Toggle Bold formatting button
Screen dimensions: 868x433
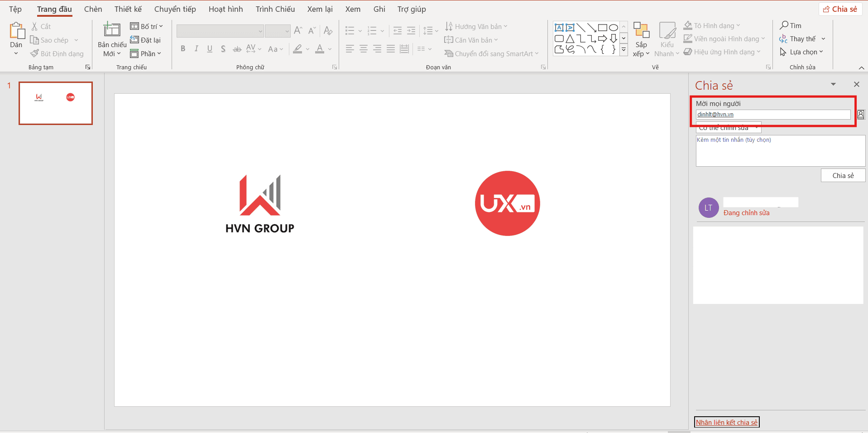coord(183,49)
